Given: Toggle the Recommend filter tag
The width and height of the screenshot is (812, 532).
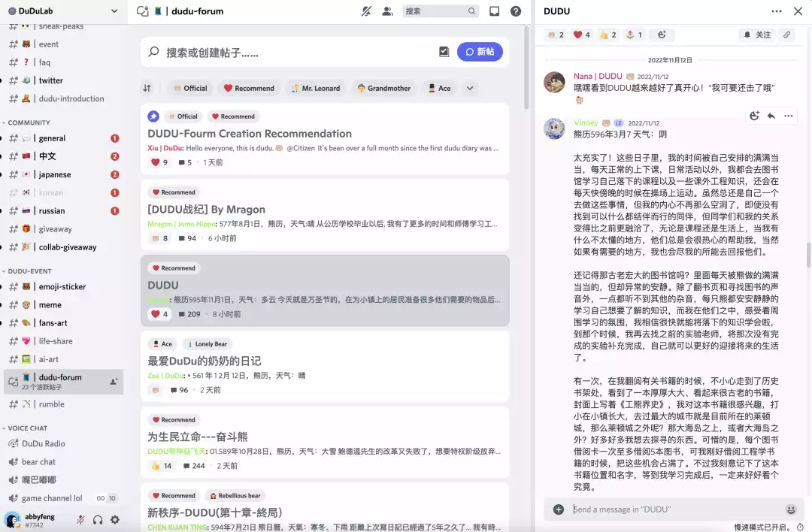Looking at the screenshot, I should click(248, 87).
